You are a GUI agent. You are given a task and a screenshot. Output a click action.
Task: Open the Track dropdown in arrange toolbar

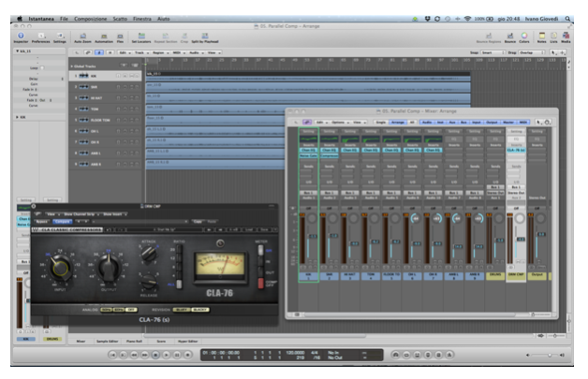click(141, 52)
